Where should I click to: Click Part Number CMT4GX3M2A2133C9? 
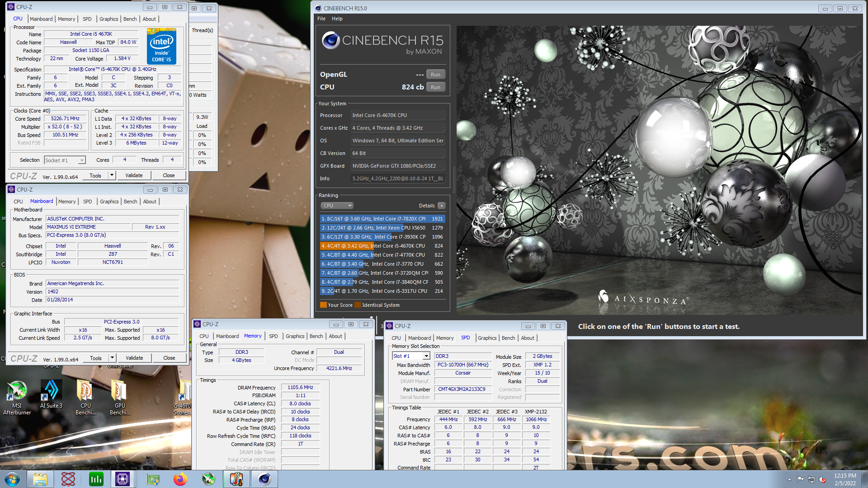463,389
